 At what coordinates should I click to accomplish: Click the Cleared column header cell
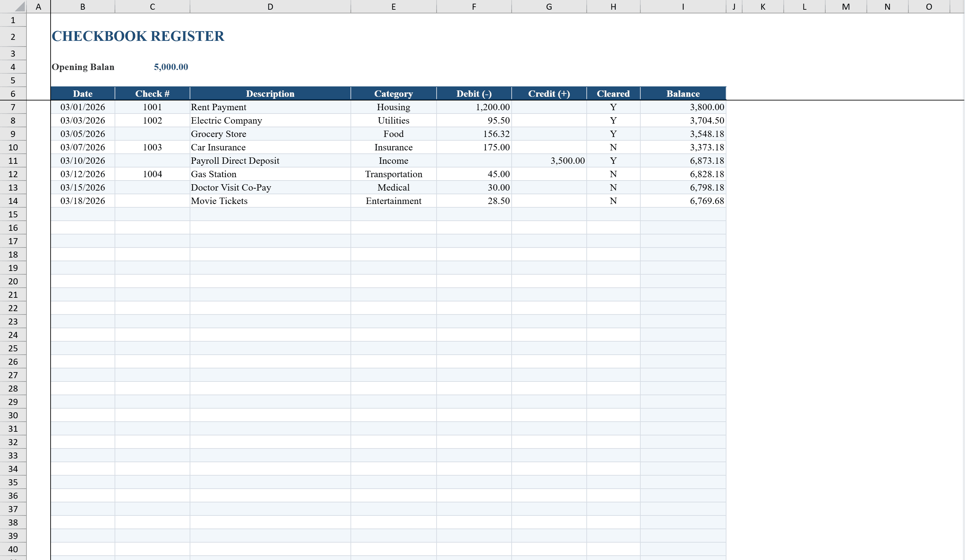tap(613, 93)
